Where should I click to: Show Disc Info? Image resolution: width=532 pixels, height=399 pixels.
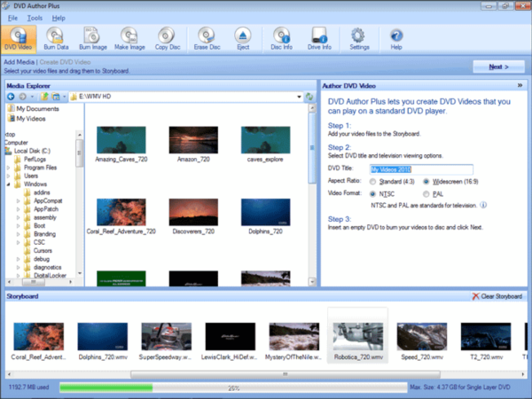tap(281, 39)
